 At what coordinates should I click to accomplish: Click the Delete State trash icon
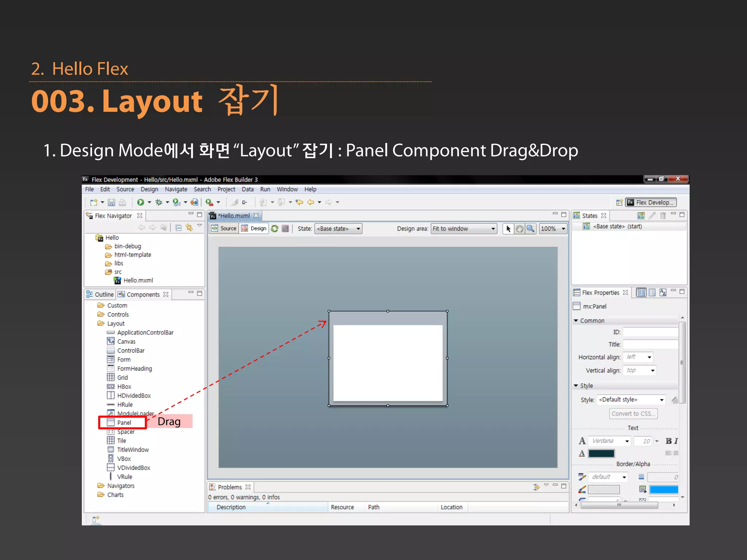pos(663,215)
